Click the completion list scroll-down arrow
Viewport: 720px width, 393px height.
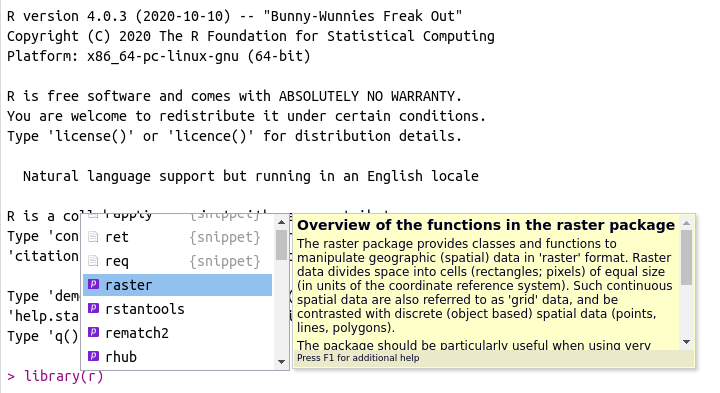(281, 362)
